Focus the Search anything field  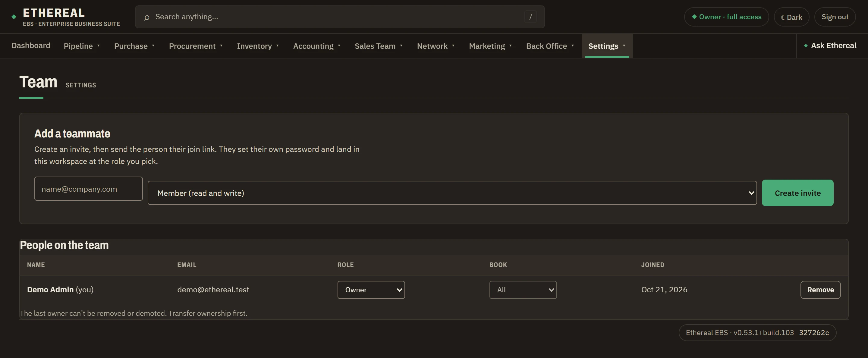click(x=340, y=17)
